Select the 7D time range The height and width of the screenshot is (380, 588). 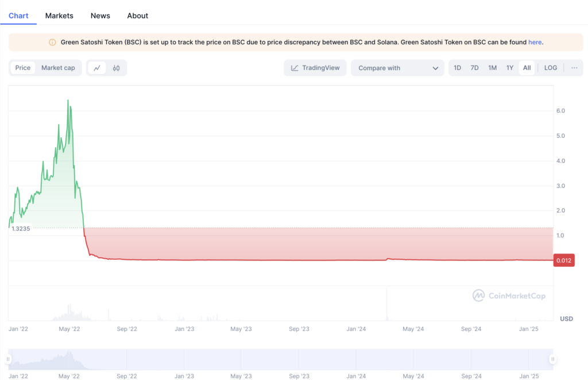coord(474,68)
